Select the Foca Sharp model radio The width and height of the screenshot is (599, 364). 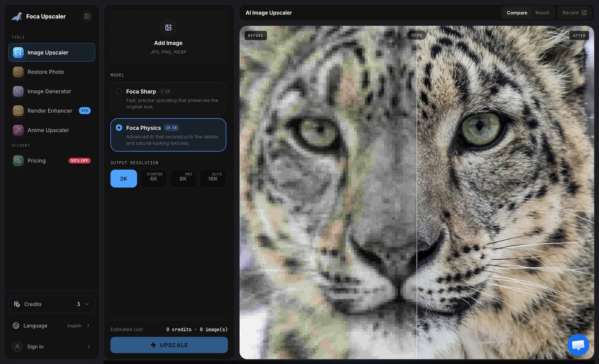click(x=119, y=91)
